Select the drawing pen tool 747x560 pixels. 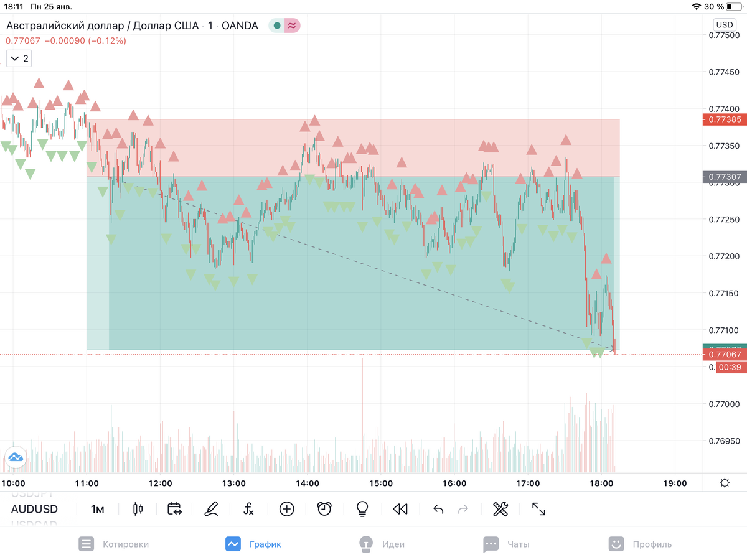(x=212, y=509)
